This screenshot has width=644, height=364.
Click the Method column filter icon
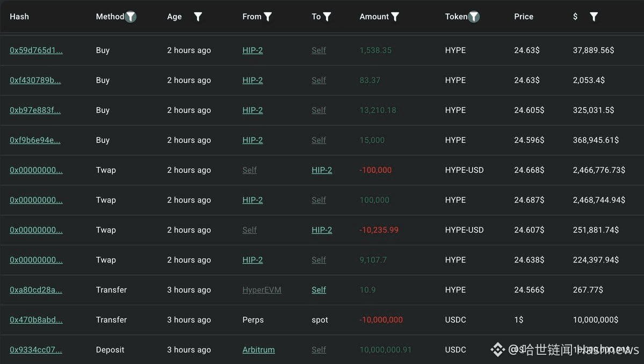tap(131, 17)
